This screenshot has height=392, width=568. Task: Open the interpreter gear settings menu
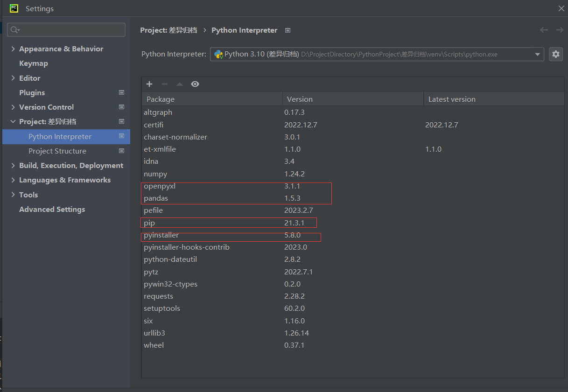[556, 54]
